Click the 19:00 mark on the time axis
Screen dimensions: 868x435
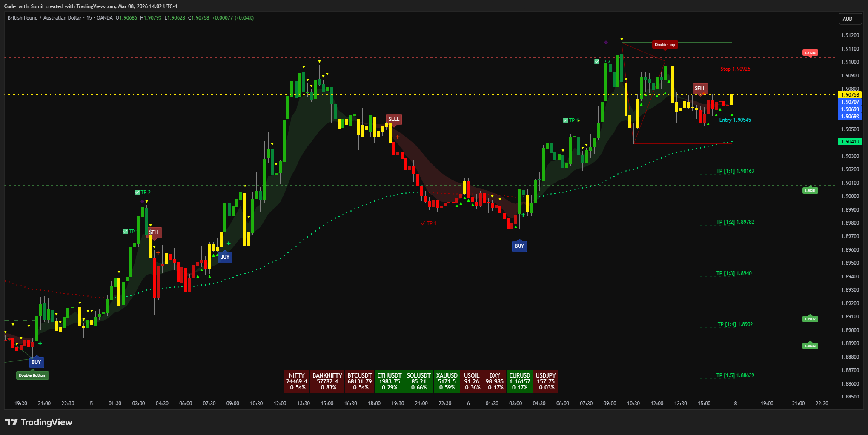(767, 404)
